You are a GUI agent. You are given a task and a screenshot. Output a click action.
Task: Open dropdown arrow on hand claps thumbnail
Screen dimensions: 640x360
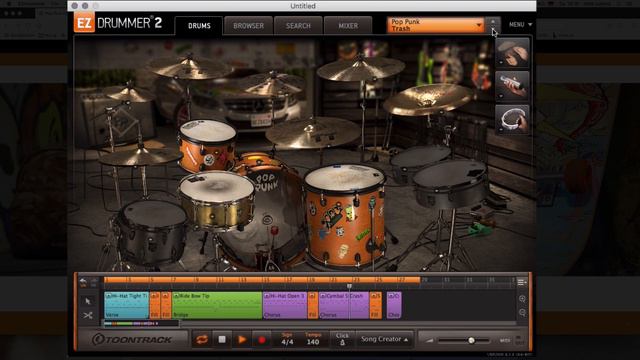point(502,62)
